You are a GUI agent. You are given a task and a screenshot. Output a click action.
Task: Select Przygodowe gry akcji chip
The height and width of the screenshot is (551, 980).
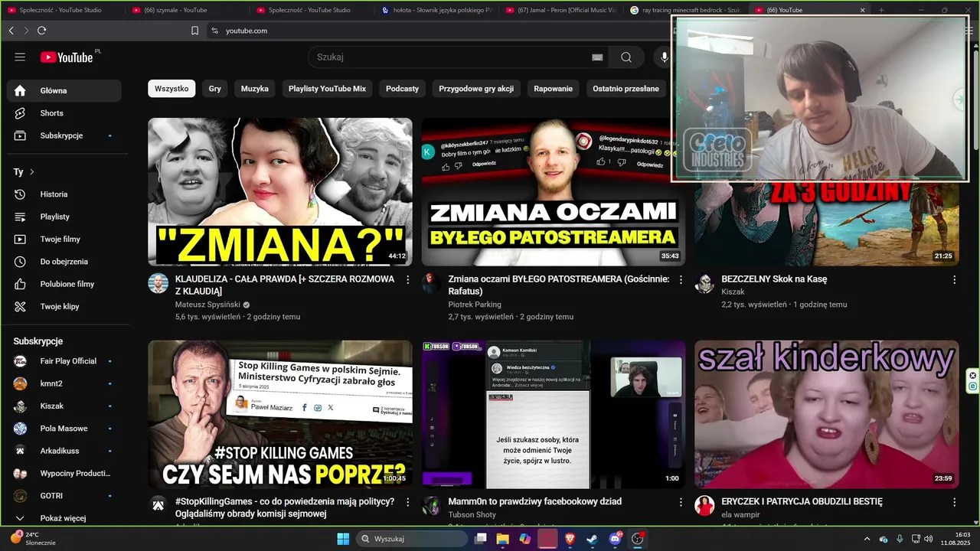(476, 89)
